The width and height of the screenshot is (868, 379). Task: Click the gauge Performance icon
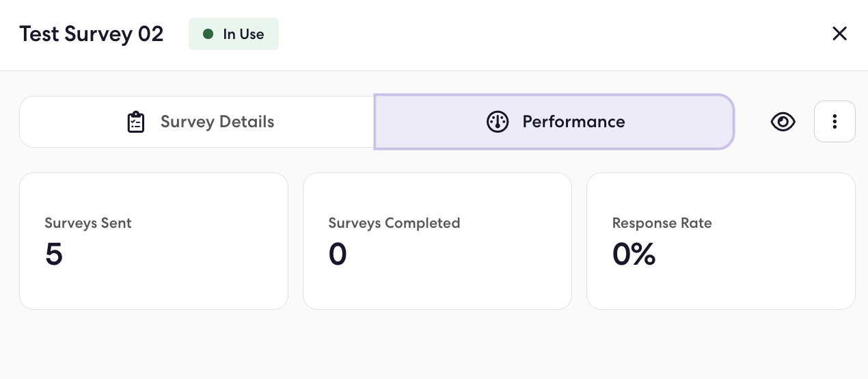tap(498, 122)
